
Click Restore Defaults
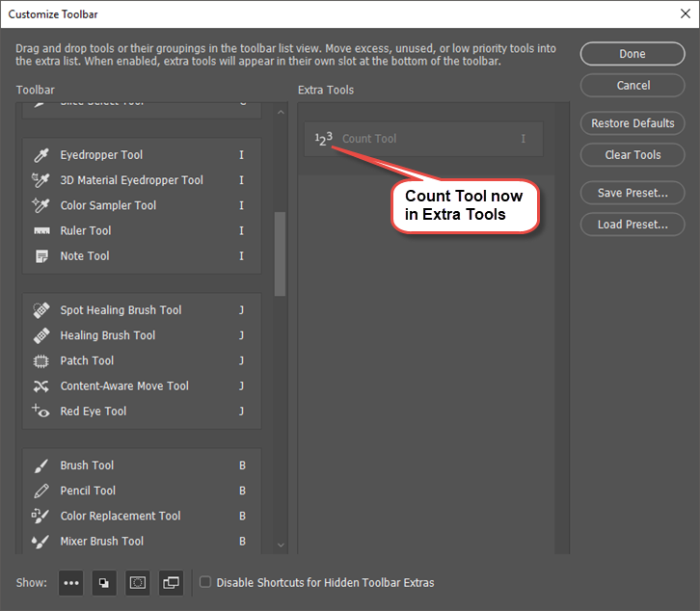(633, 123)
